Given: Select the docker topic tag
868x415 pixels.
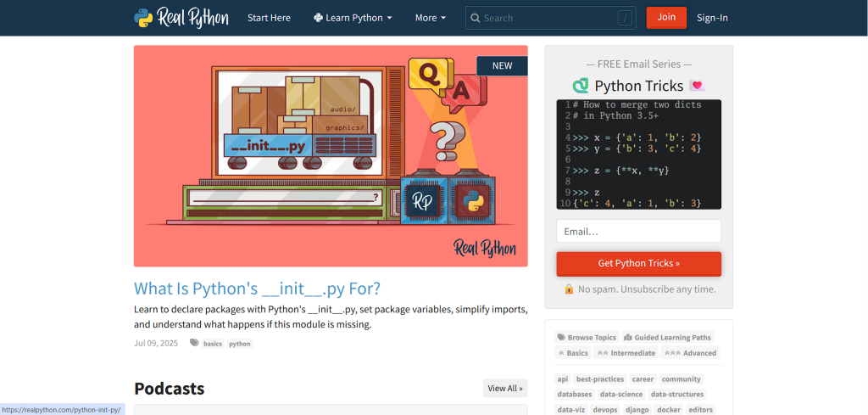Looking at the screenshot, I should click(x=670, y=410).
